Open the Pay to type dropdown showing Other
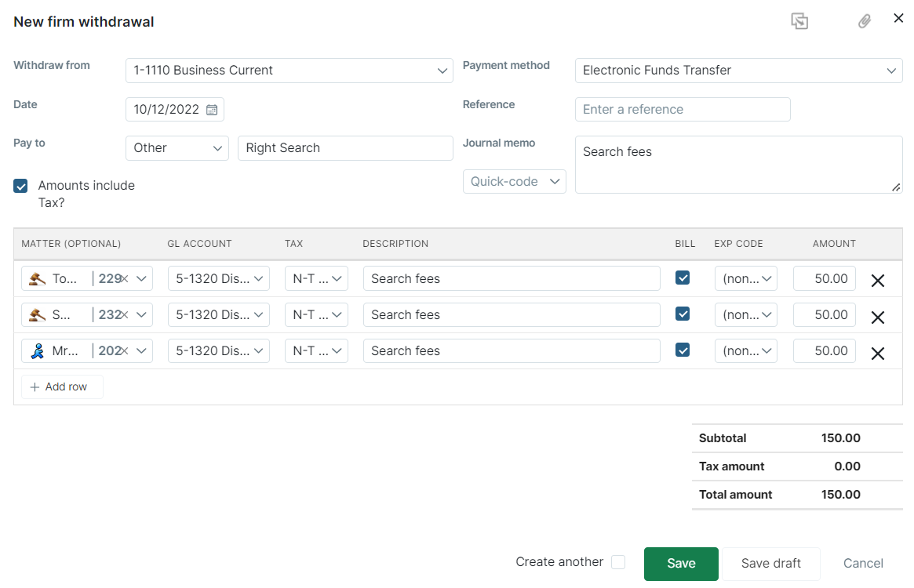 pos(177,148)
